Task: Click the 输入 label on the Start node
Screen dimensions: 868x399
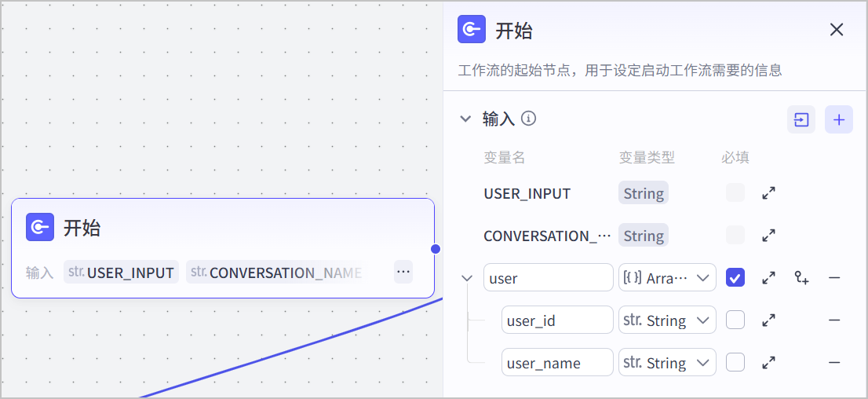Action: point(39,273)
